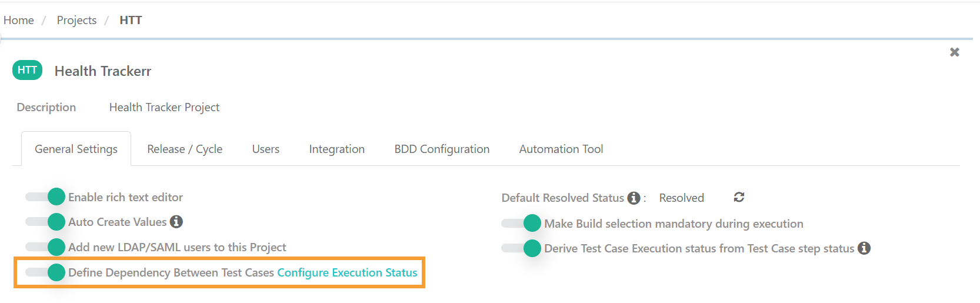
Task: Switch to the Integration tab
Action: tap(337, 149)
